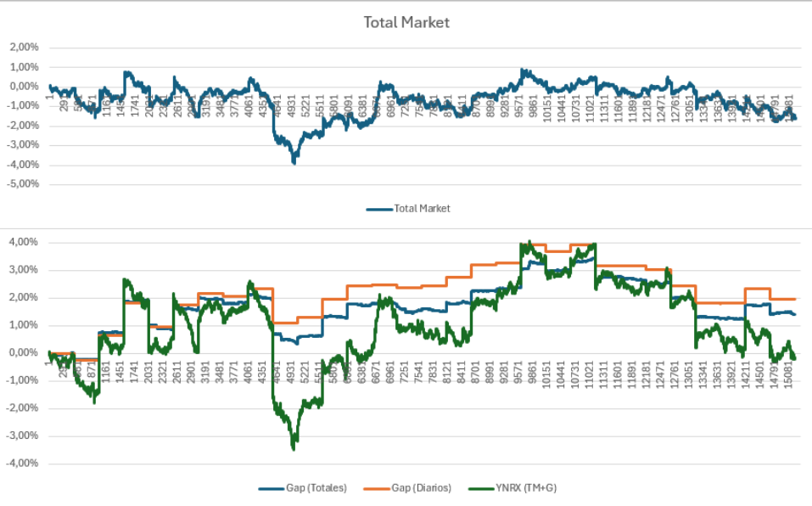Click the -3,00% axis label in upper chart

tap(23, 145)
